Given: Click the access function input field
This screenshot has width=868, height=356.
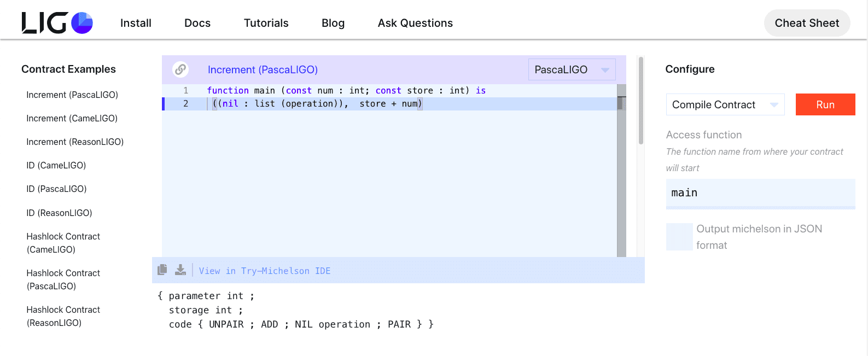Looking at the screenshot, I should click(x=760, y=193).
